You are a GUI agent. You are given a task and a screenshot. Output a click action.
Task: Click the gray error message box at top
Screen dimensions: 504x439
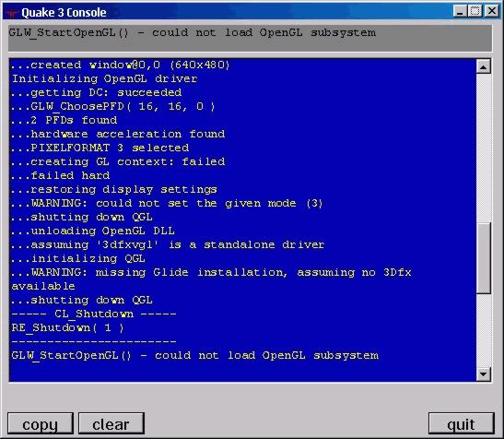pos(250,39)
